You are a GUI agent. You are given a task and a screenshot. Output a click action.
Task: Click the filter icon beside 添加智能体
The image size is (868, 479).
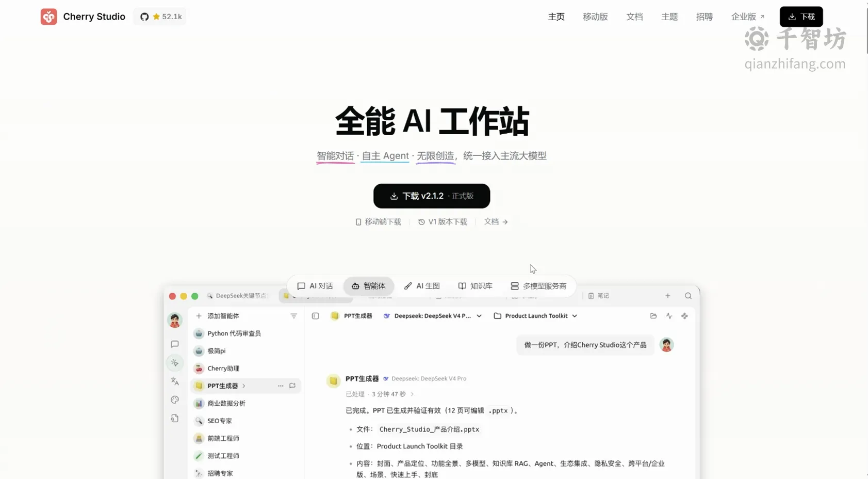(x=293, y=316)
